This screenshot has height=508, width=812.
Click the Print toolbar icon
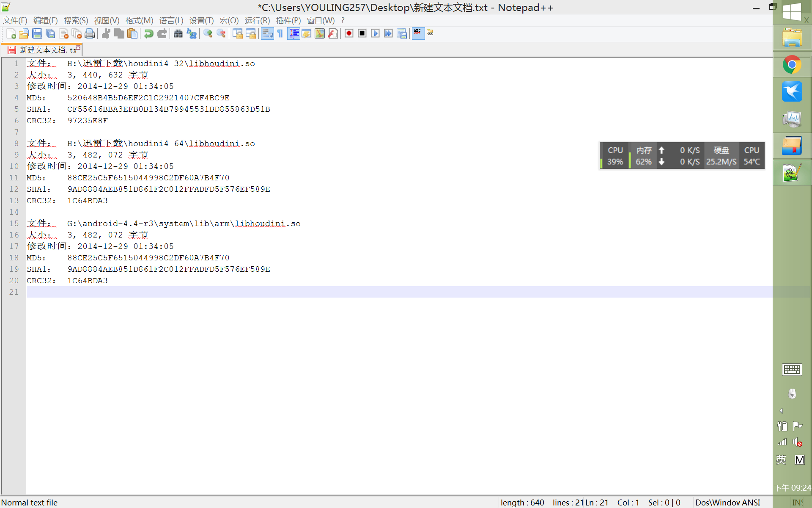point(90,33)
